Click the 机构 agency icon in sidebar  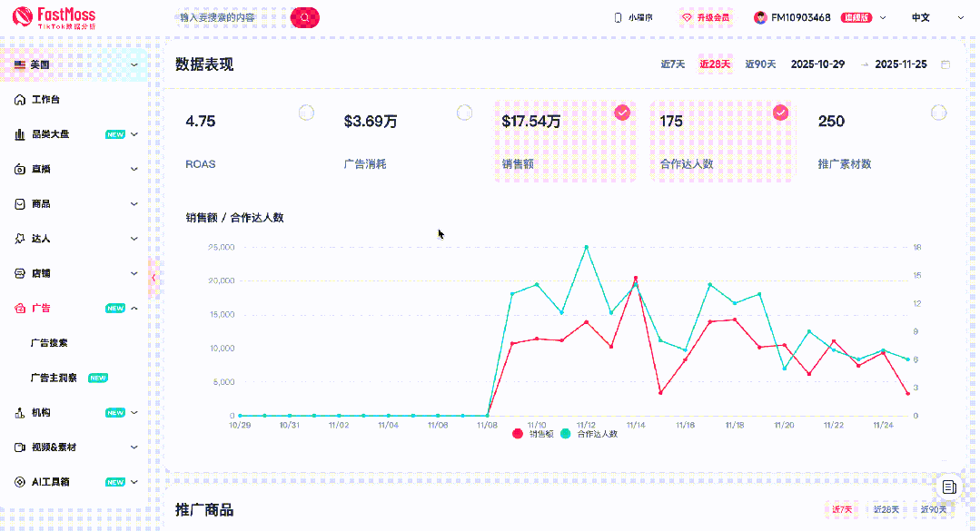pos(17,413)
